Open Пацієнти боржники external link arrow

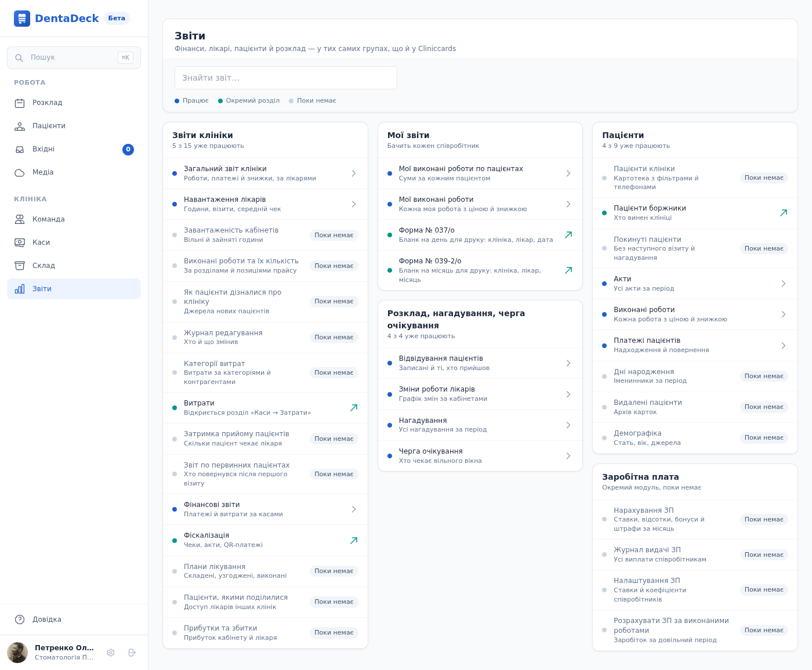click(784, 213)
